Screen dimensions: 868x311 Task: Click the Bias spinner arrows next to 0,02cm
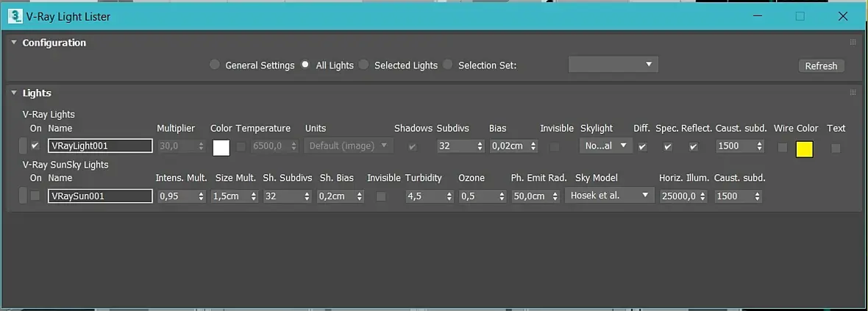[x=533, y=146]
